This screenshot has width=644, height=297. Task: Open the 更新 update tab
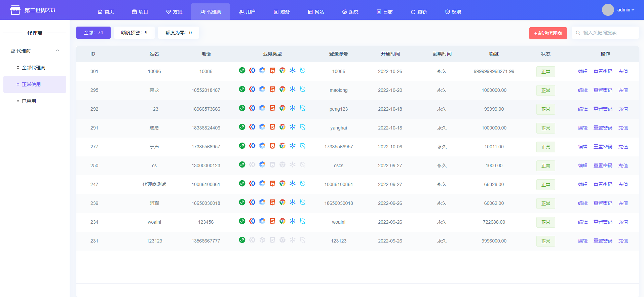tap(419, 12)
